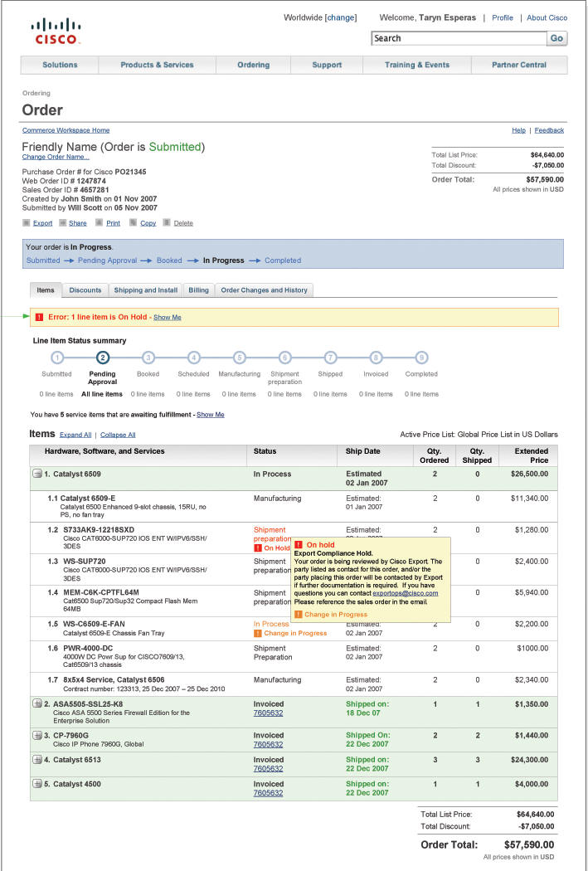
Task: Expand the ASA5505-SSL25-K8 line item
Action: 37,703
